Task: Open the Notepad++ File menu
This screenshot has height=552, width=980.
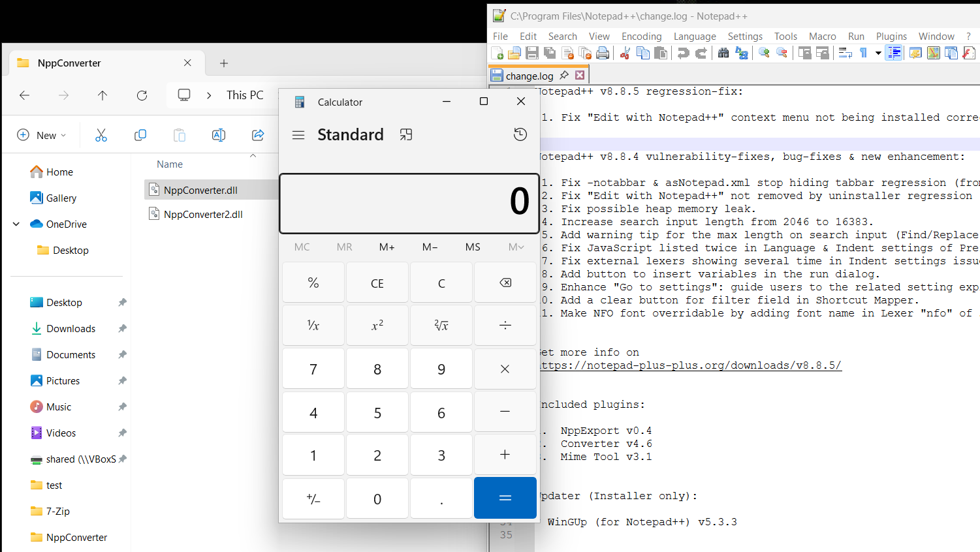Action: point(501,37)
